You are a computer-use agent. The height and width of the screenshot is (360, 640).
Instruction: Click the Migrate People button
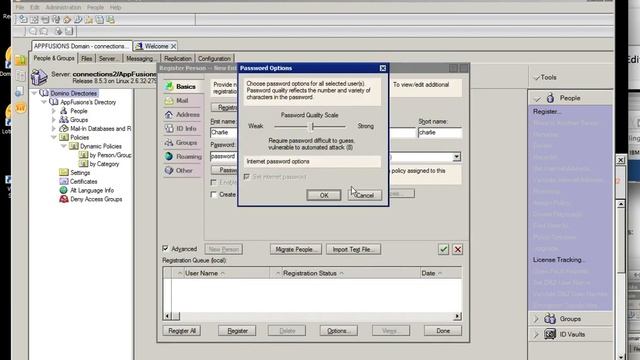pyautogui.click(x=296, y=249)
